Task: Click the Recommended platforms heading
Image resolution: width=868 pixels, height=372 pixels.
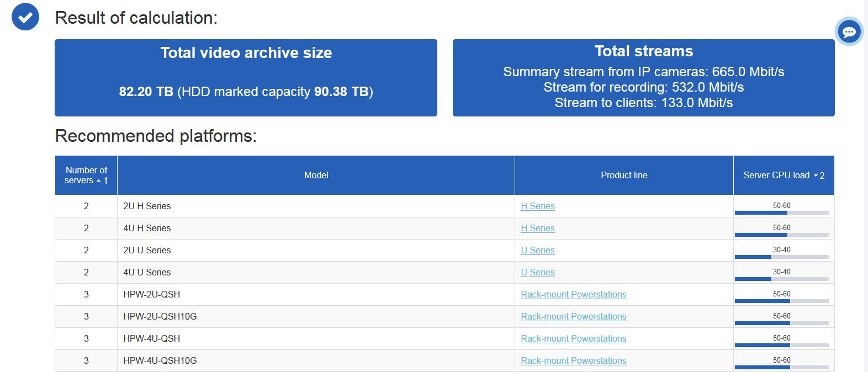Action: pos(156,136)
